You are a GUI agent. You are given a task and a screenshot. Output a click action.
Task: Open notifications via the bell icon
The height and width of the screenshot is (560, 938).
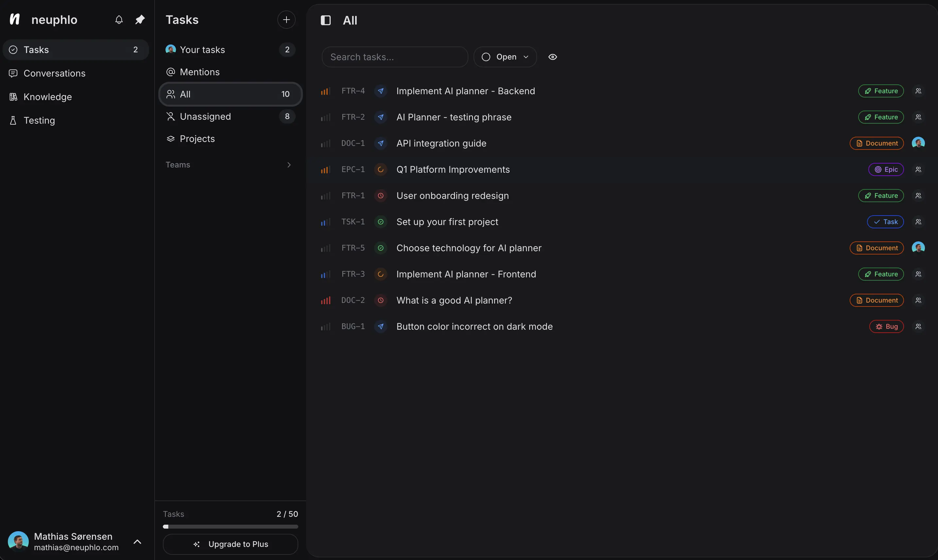(x=118, y=20)
